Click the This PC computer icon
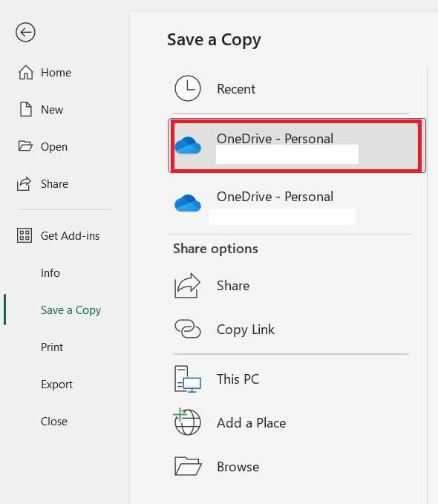This screenshot has height=504, width=438. pos(188,379)
